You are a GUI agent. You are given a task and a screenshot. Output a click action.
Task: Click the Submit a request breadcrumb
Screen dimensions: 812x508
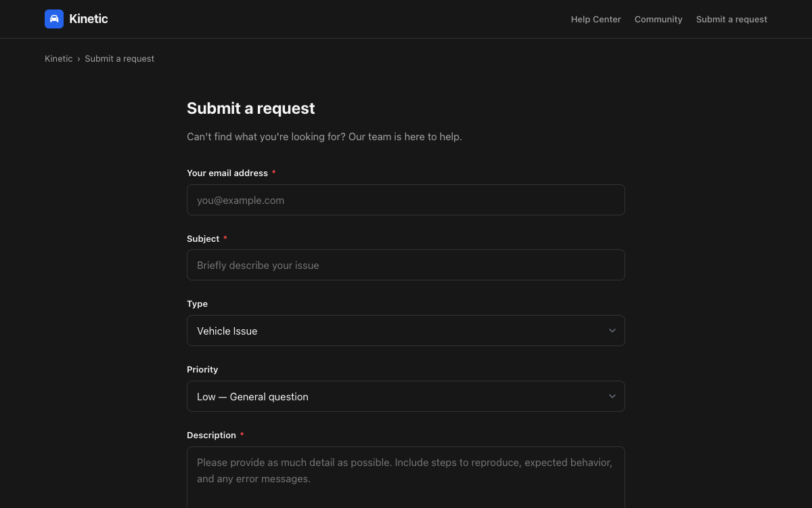coord(120,59)
